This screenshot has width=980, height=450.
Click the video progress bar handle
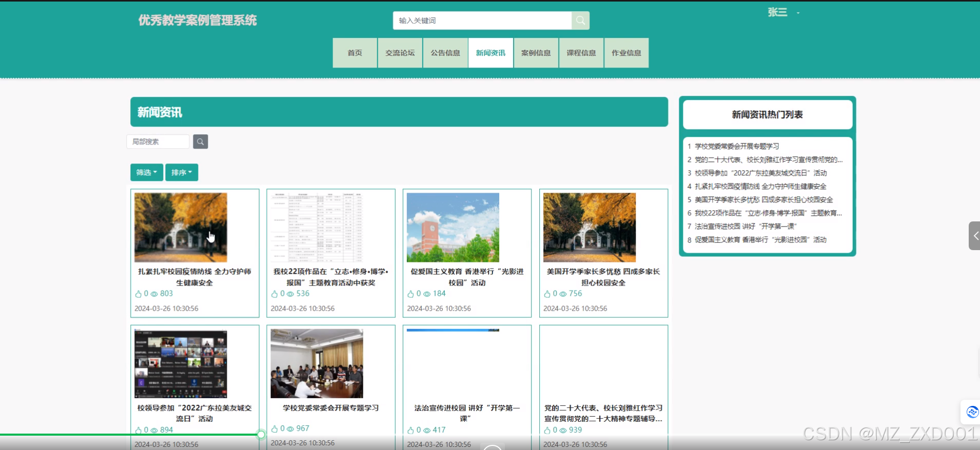(x=261, y=435)
